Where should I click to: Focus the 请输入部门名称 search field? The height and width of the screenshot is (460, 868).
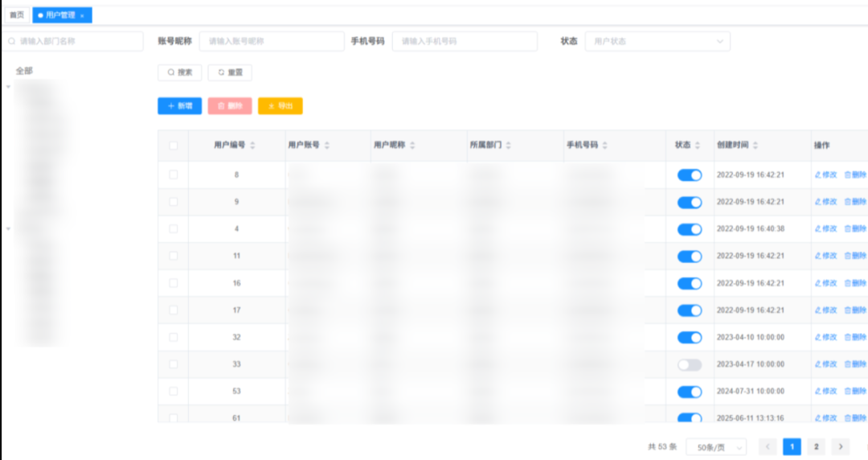click(74, 41)
